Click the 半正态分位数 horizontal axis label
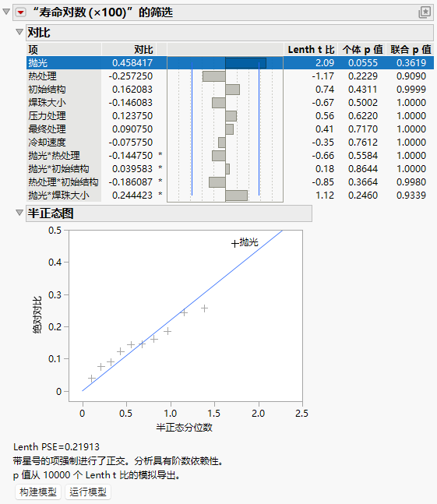 pyautogui.click(x=184, y=427)
